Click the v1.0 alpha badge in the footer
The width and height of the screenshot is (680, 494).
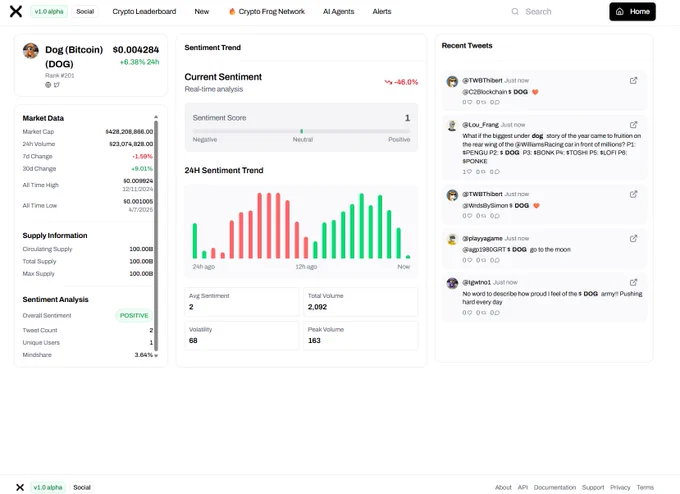[x=48, y=487]
